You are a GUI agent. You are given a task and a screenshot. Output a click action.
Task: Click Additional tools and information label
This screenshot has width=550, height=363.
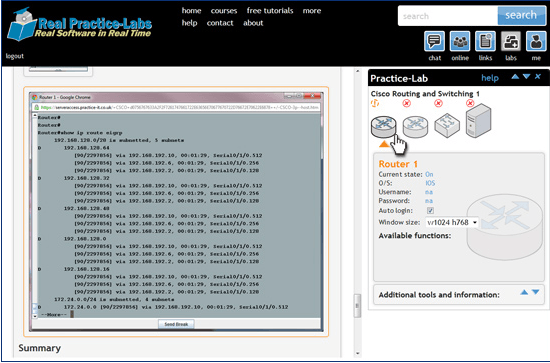pyautogui.click(x=439, y=295)
